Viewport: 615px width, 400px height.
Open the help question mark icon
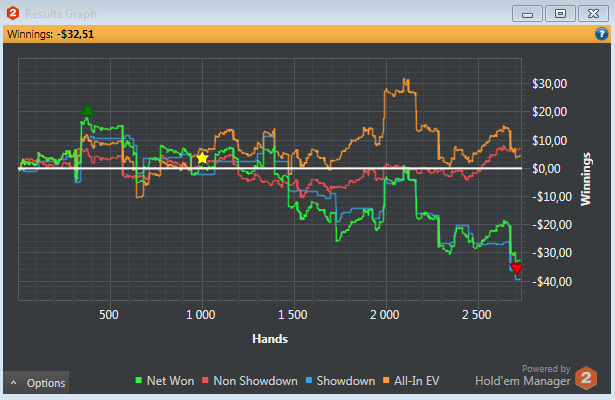pos(601,34)
